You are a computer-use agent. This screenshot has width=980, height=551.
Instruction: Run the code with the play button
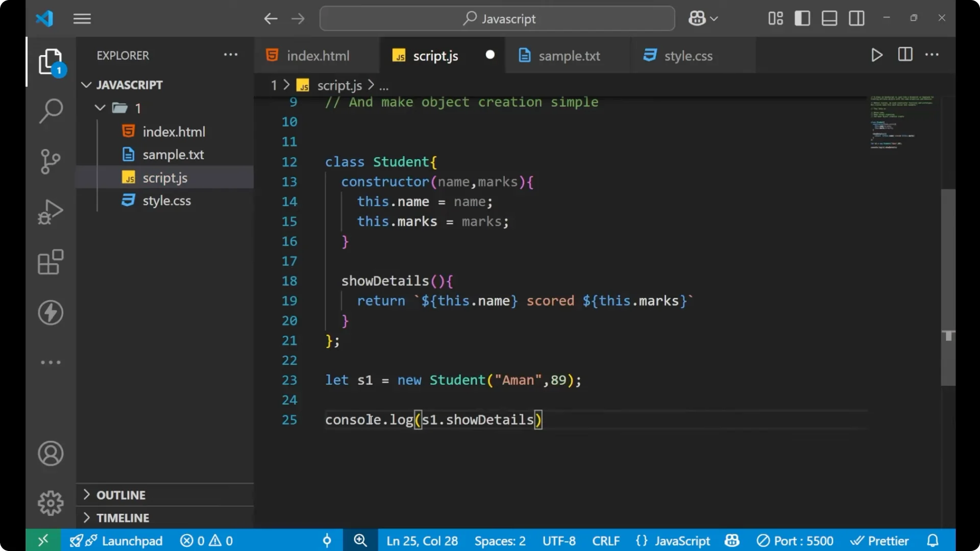point(876,55)
